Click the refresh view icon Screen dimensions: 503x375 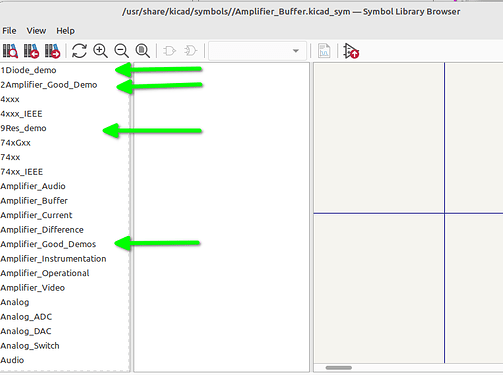pyautogui.click(x=79, y=51)
